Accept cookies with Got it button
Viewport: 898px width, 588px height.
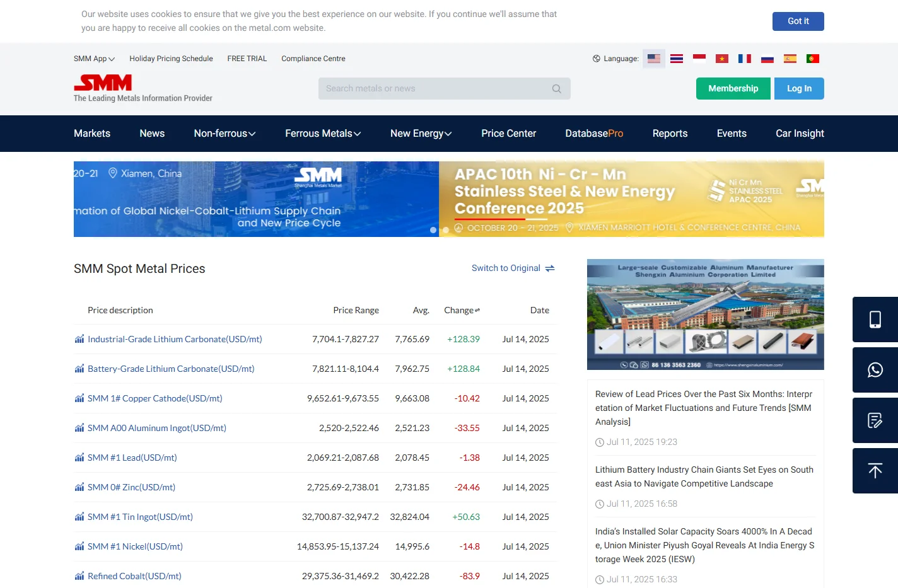pyautogui.click(x=798, y=21)
